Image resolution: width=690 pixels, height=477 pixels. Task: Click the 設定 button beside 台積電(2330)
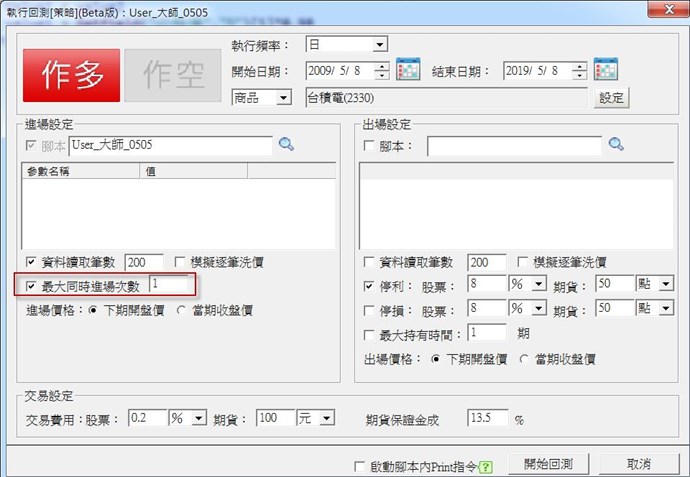(611, 97)
